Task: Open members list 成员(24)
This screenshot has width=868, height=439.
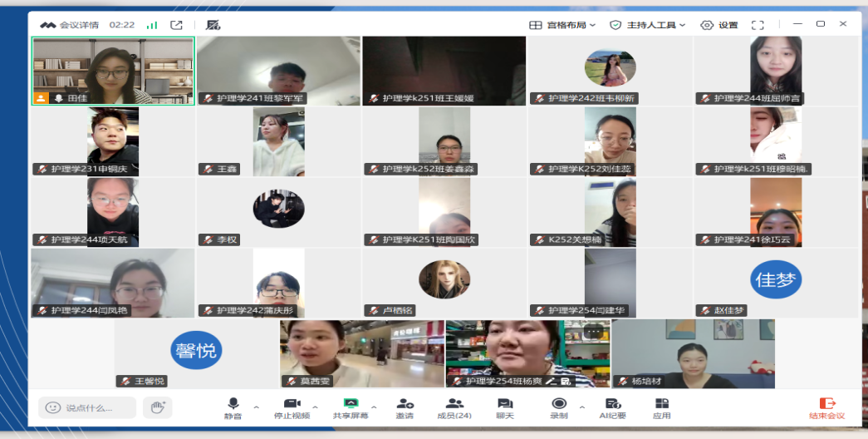Action: (454, 407)
